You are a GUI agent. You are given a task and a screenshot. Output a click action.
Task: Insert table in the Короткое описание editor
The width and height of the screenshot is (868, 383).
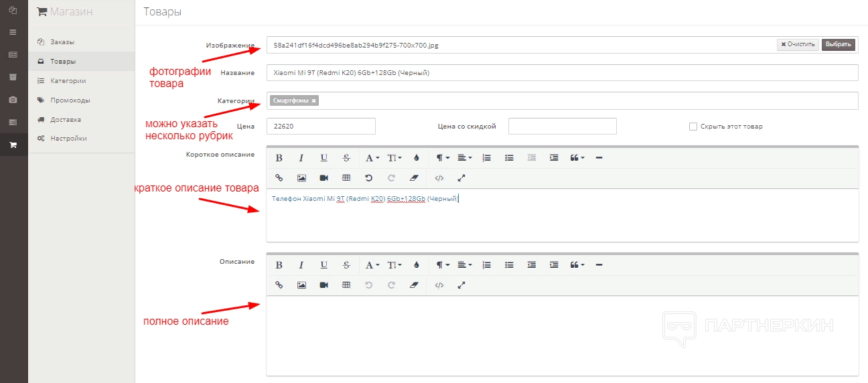[x=346, y=178]
